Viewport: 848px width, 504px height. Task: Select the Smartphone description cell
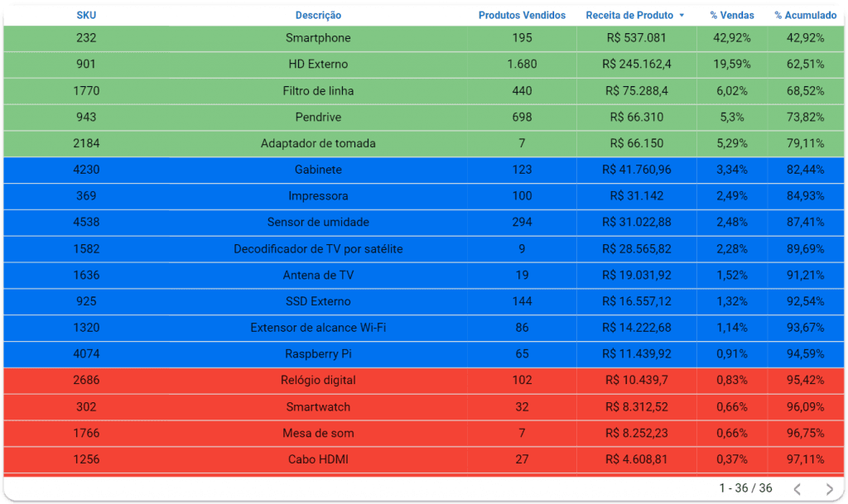tap(318, 38)
